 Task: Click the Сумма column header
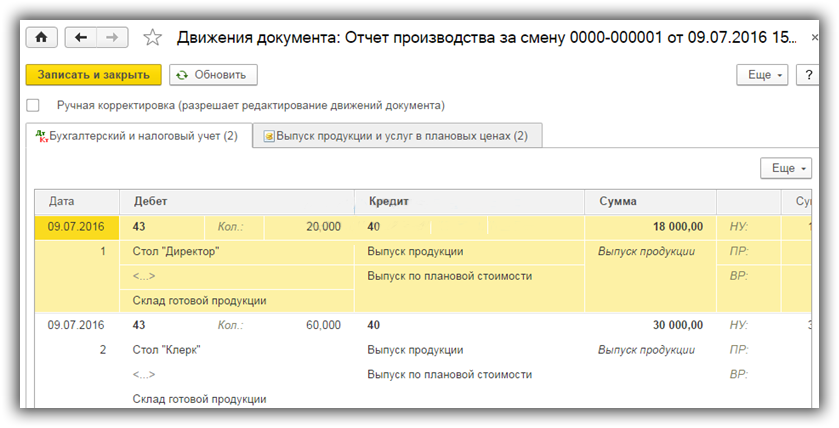click(x=618, y=201)
